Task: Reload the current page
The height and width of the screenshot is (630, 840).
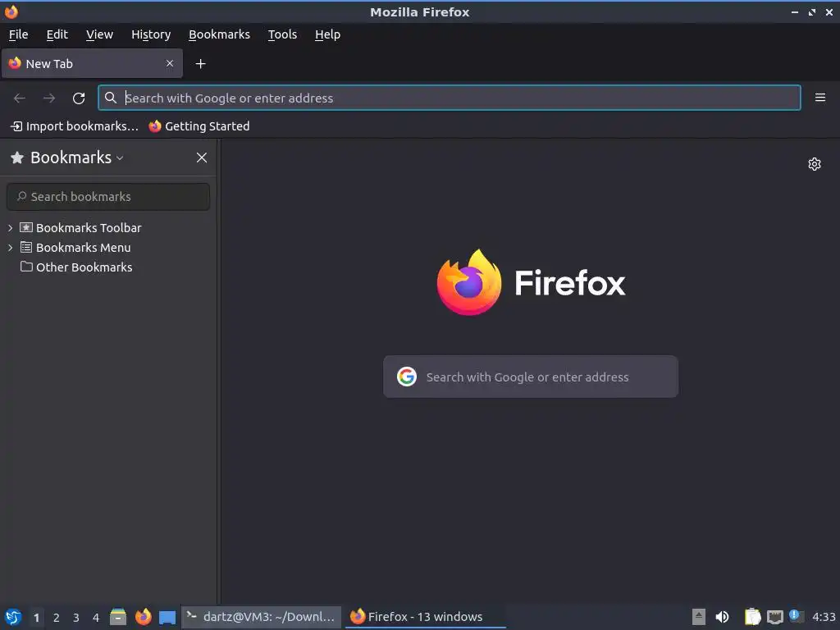Action: tap(79, 98)
